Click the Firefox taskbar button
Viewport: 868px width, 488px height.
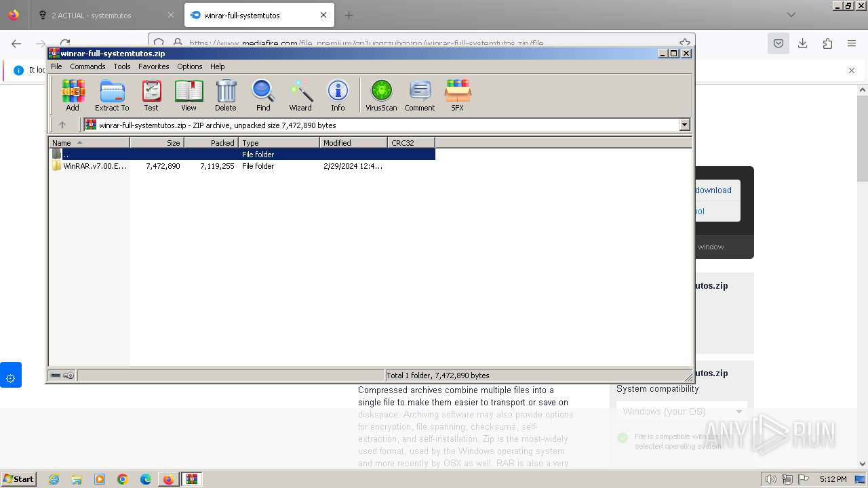click(168, 479)
